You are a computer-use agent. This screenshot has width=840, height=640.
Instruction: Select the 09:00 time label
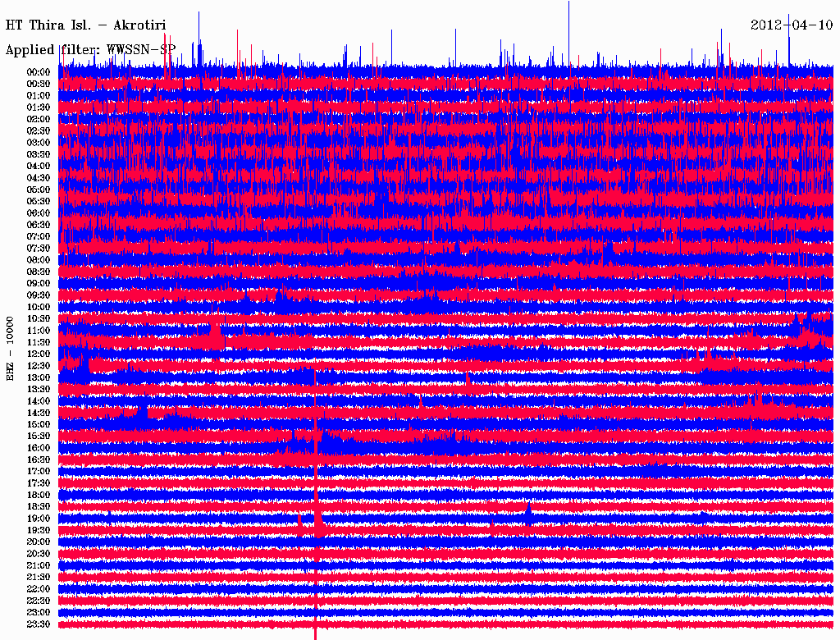39,284
